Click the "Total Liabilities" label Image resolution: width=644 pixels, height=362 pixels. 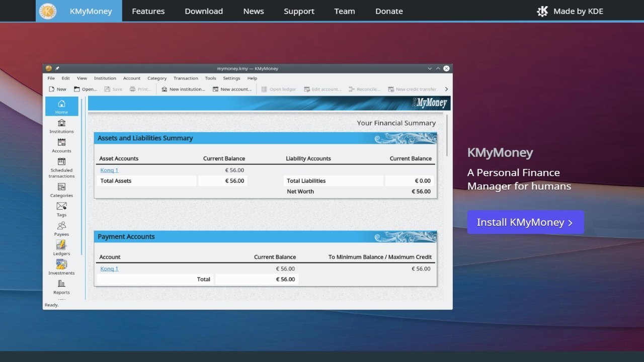[x=306, y=181]
